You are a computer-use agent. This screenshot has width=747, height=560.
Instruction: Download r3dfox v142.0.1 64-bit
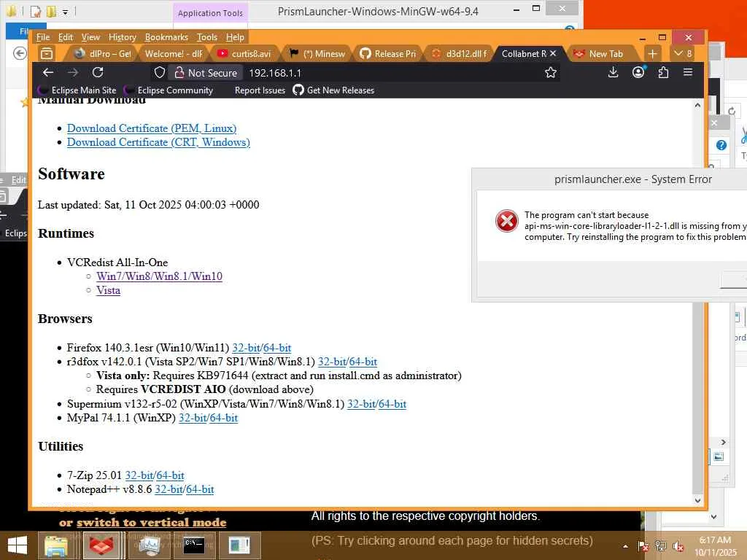363,362
